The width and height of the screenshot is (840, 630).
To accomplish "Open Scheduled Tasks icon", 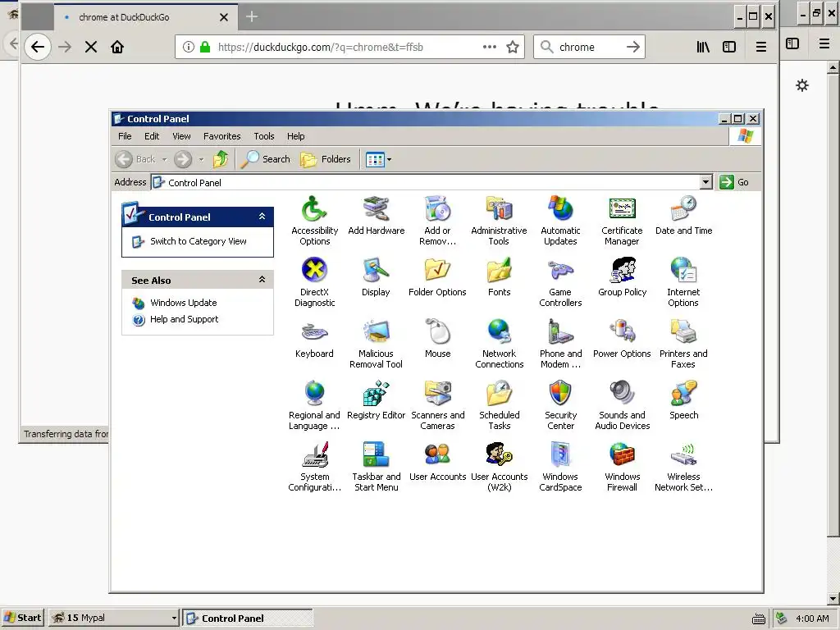I will click(500, 405).
